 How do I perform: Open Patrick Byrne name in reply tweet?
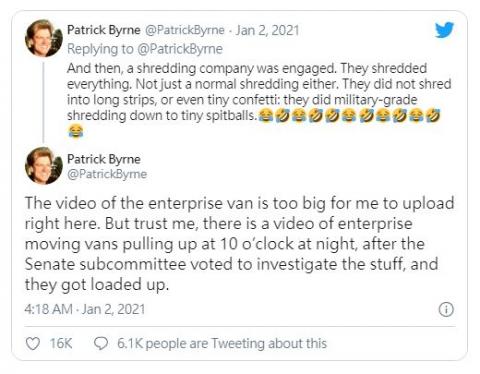104,30
